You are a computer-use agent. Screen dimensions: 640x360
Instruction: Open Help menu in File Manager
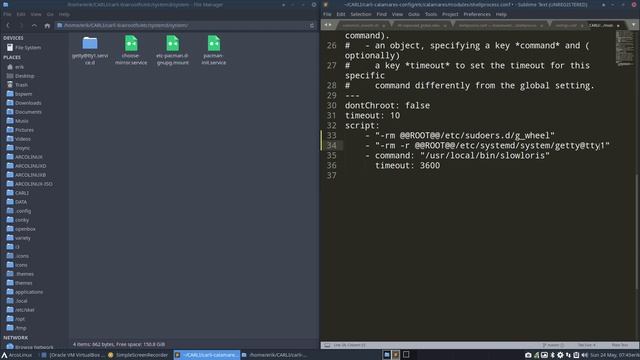[64, 14]
